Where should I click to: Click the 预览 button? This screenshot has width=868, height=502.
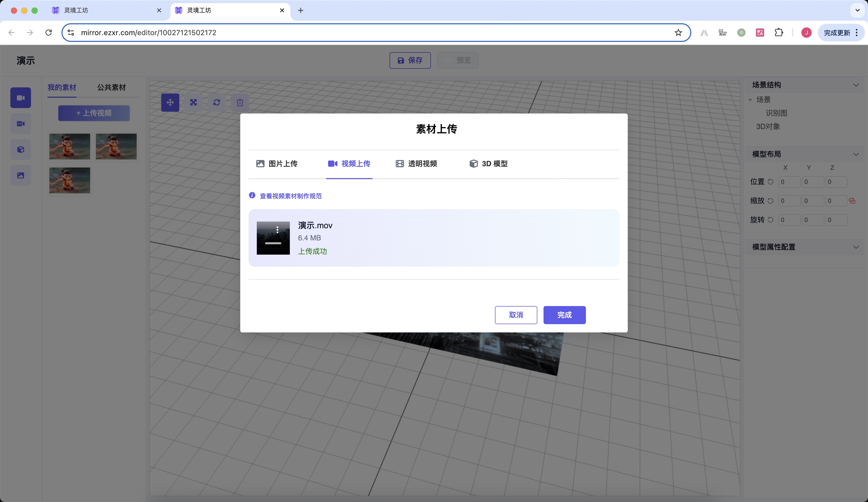[x=458, y=60]
